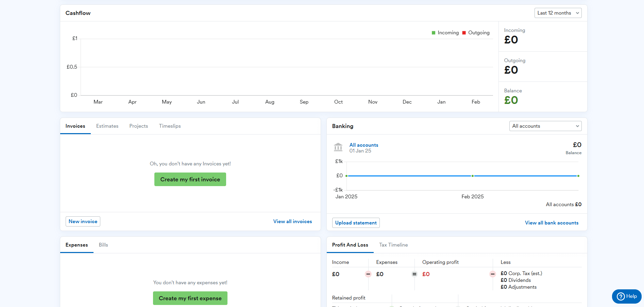Image resolution: width=644 pixels, height=307 pixels.
Task: Open the Last 12 months dropdown
Action: point(558,13)
